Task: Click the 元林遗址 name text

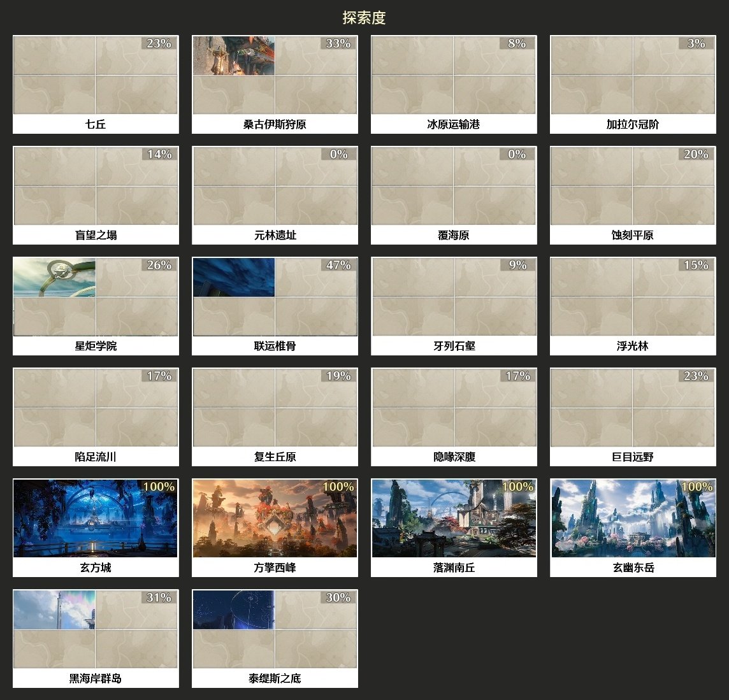Action: [275, 235]
